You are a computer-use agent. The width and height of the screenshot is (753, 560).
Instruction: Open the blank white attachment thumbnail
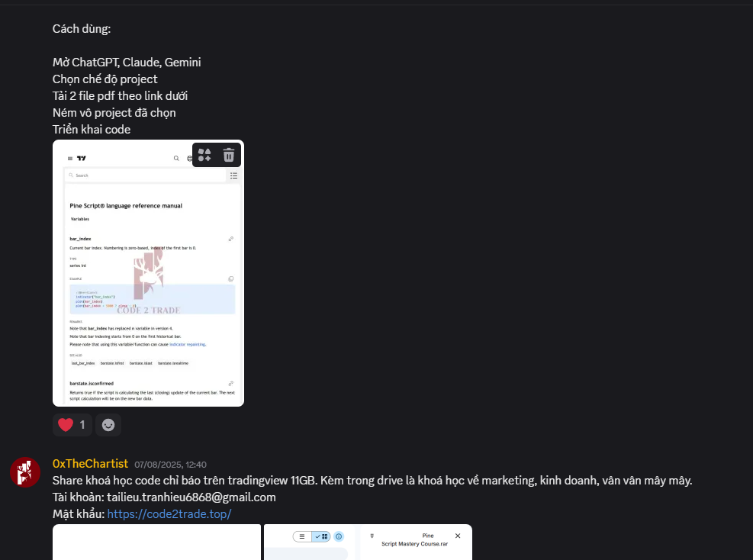coord(156,542)
